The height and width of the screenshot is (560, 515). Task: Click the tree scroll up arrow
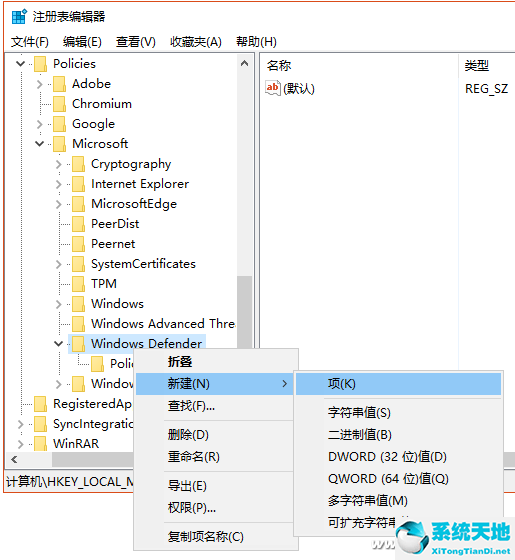tap(245, 64)
